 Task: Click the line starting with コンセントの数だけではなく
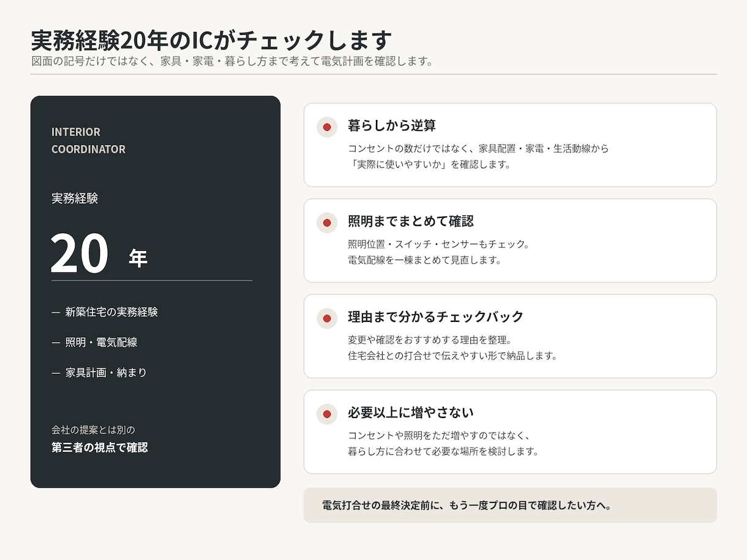[478, 149]
